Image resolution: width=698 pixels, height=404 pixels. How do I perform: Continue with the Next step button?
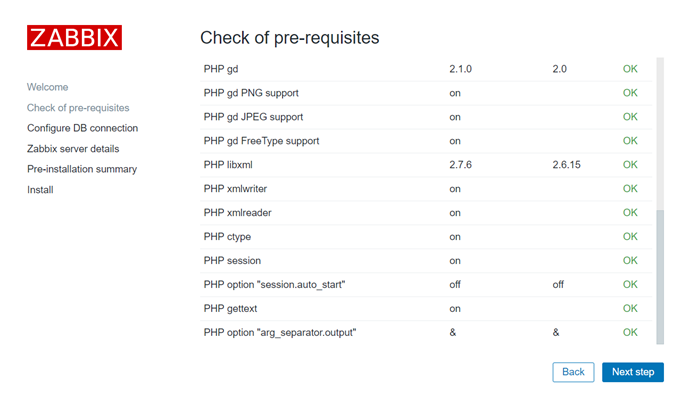(632, 372)
